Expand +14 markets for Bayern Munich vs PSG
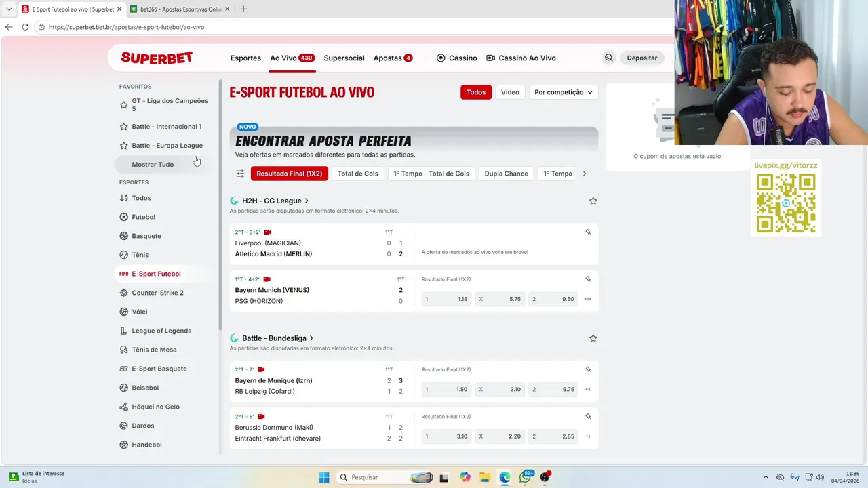Image resolution: width=868 pixels, height=488 pixels. (588, 299)
